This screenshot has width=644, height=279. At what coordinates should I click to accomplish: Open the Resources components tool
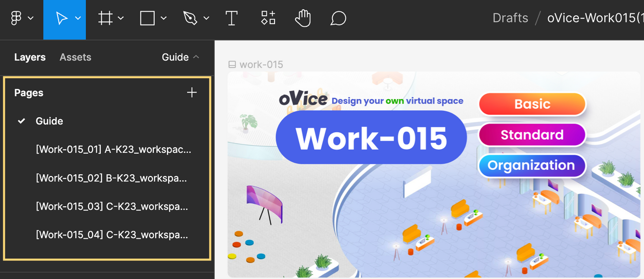pos(268,18)
